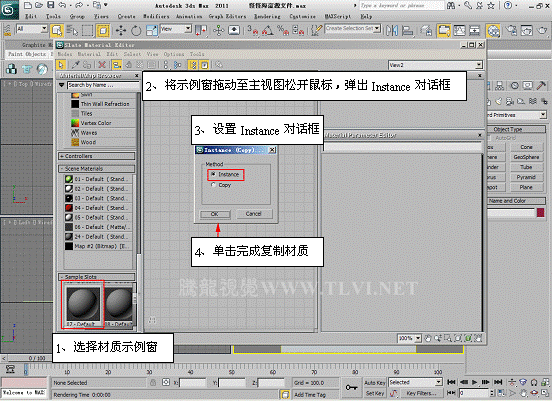Viewport: 552px width, 401px height.
Task: Open the View reference coordinate dropdown
Action: [175, 29]
